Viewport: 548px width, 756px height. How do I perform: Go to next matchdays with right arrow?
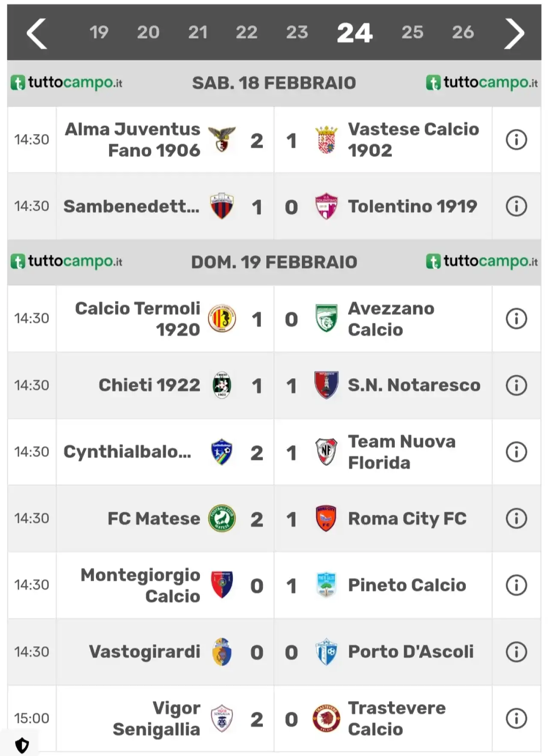514,33
